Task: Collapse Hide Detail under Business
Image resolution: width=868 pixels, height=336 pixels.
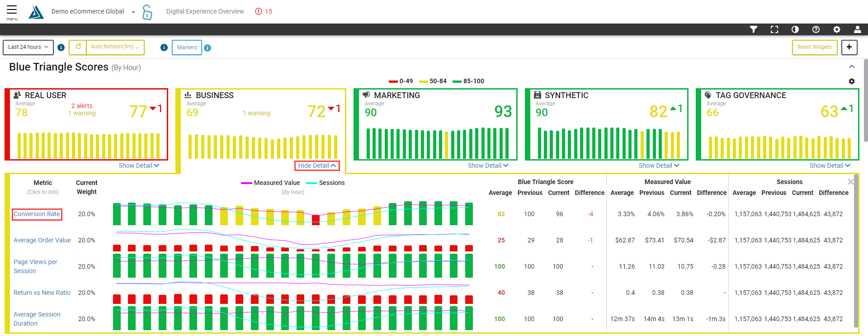Action: (317, 166)
